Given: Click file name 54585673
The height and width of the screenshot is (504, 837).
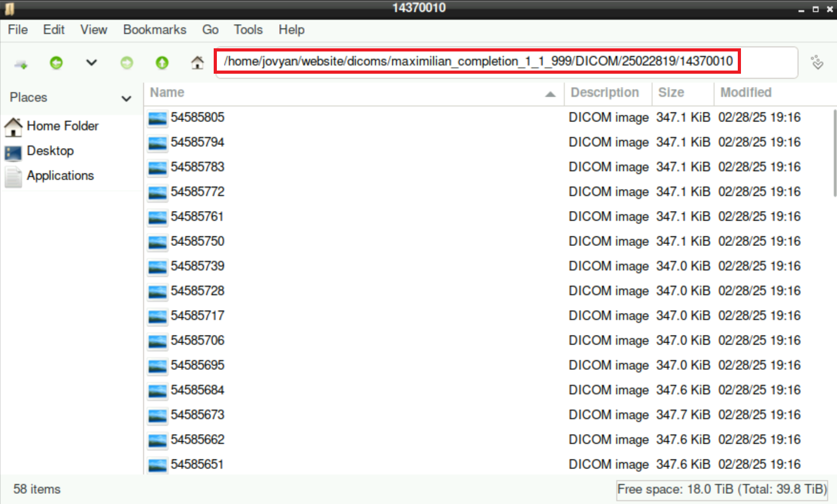Looking at the screenshot, I should [x=197, y=415].
